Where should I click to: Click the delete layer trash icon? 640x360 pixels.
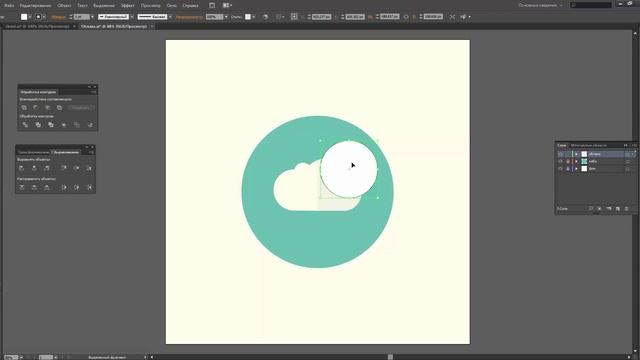tap(627, 209)
